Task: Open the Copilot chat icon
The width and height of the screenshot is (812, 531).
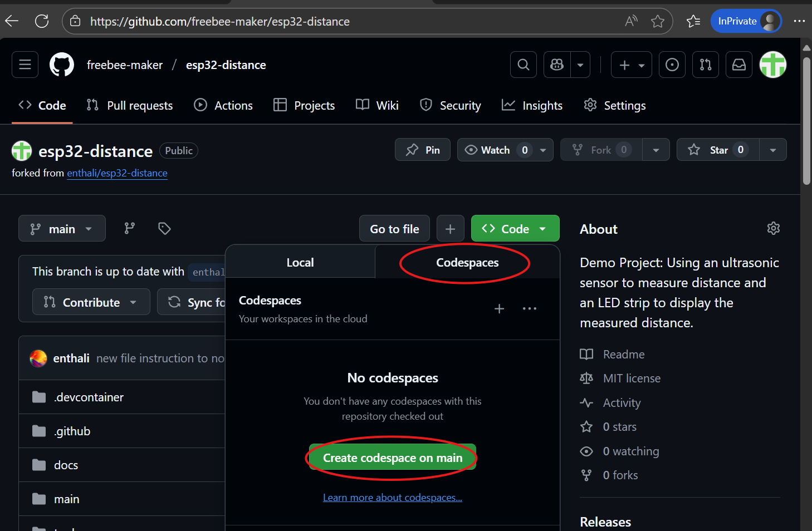Action: coord(557,65)
